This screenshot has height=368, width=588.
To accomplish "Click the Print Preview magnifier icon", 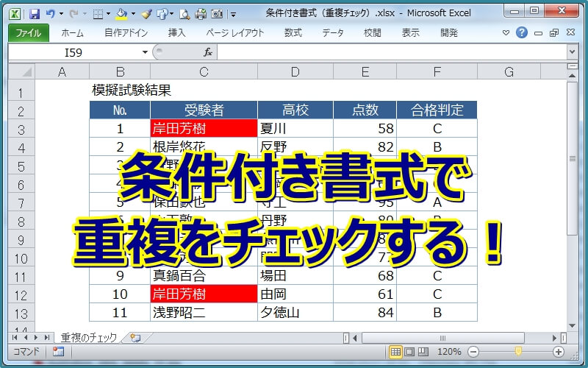I will click(x=184, y=14).
